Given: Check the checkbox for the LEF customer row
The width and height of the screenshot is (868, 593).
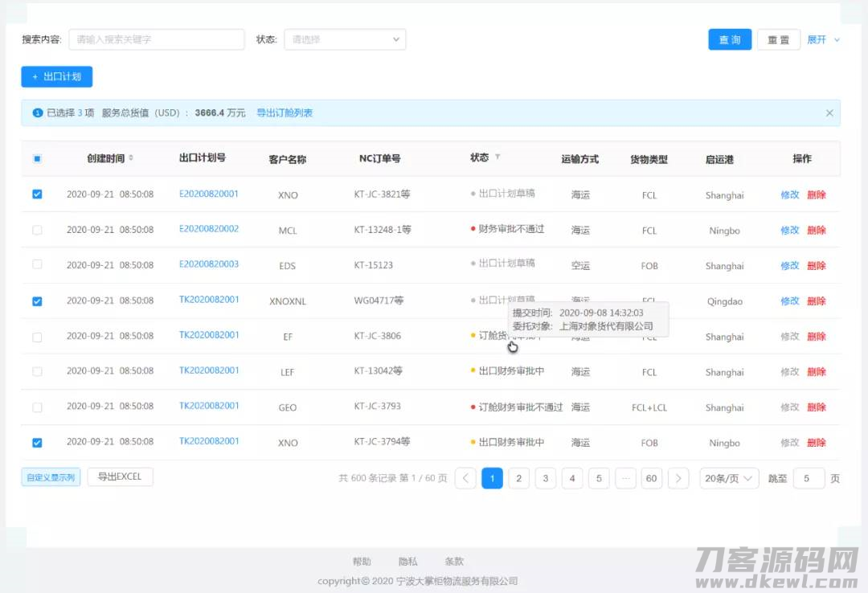Looking at the screenshot, I should coord(37,371).
